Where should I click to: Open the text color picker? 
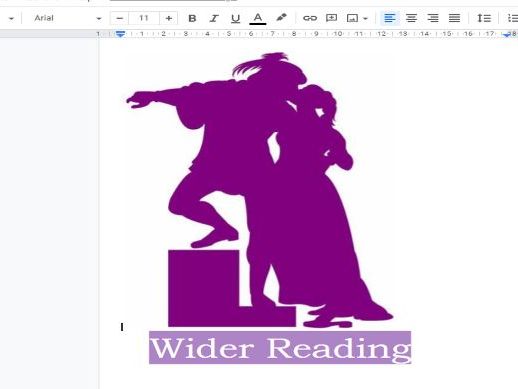258,18
